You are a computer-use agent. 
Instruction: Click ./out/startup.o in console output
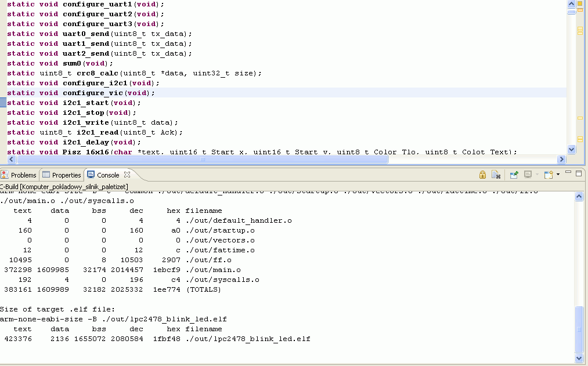[x=220, y=230]
